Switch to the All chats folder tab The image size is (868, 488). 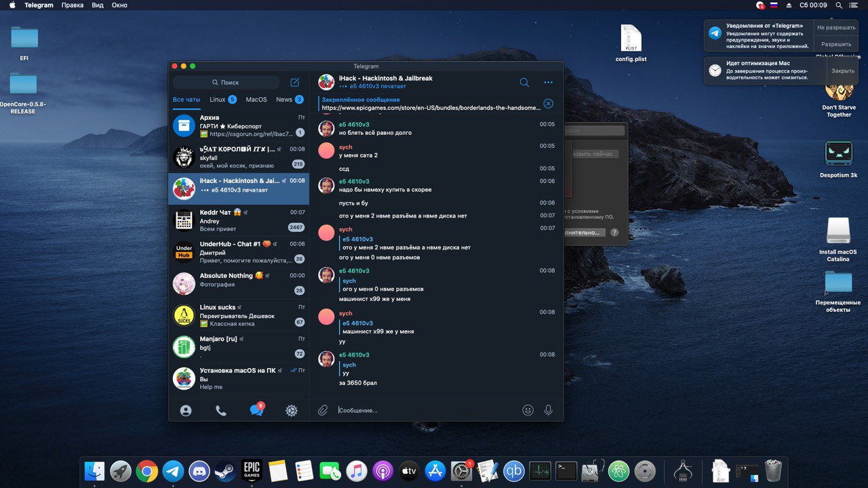click(x=186, y=100)
